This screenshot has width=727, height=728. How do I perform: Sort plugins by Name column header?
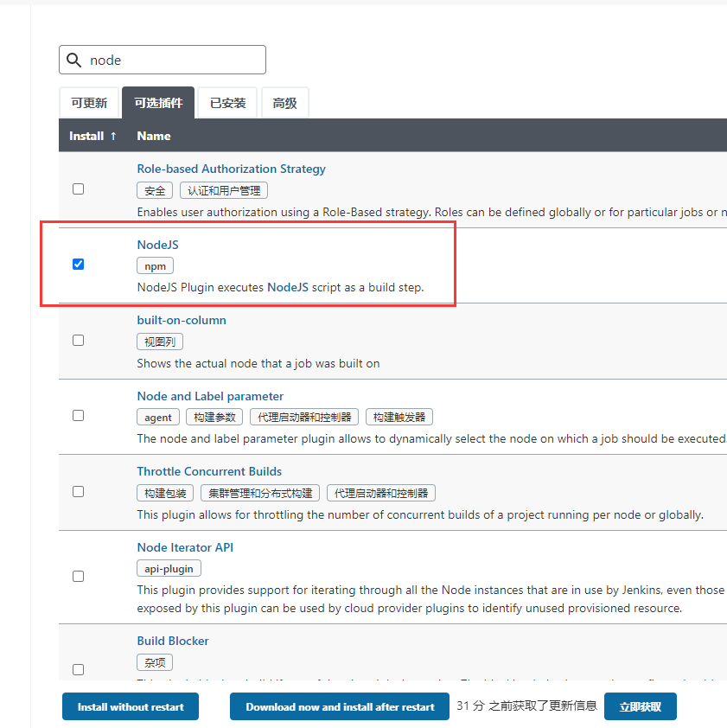coord(154,136)
